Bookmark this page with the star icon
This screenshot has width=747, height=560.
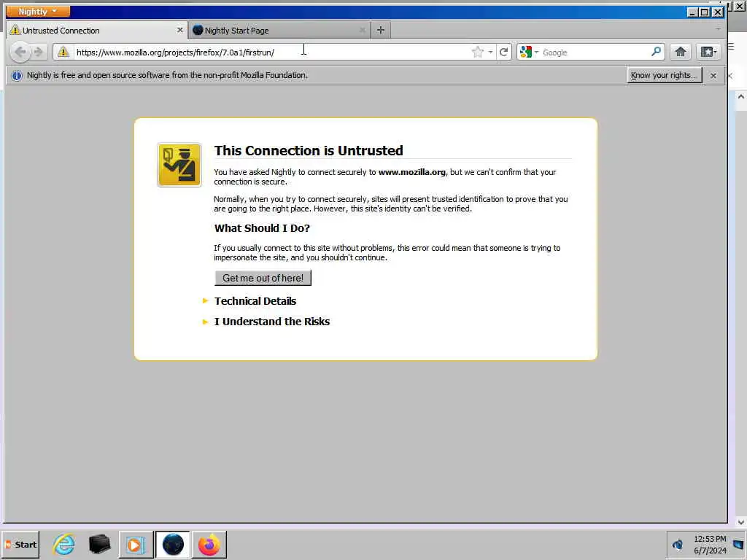[x=477, y=52]
